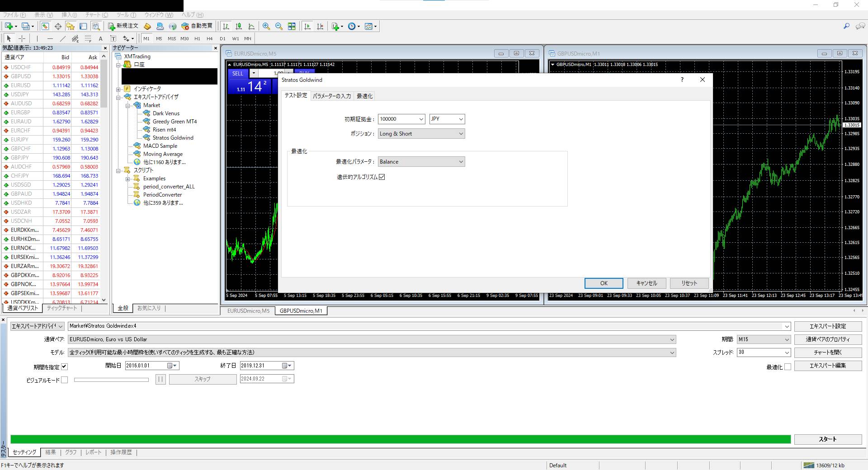Switch to パラメーターの入力 tab
868x470 pixels.
coord(332,96)
